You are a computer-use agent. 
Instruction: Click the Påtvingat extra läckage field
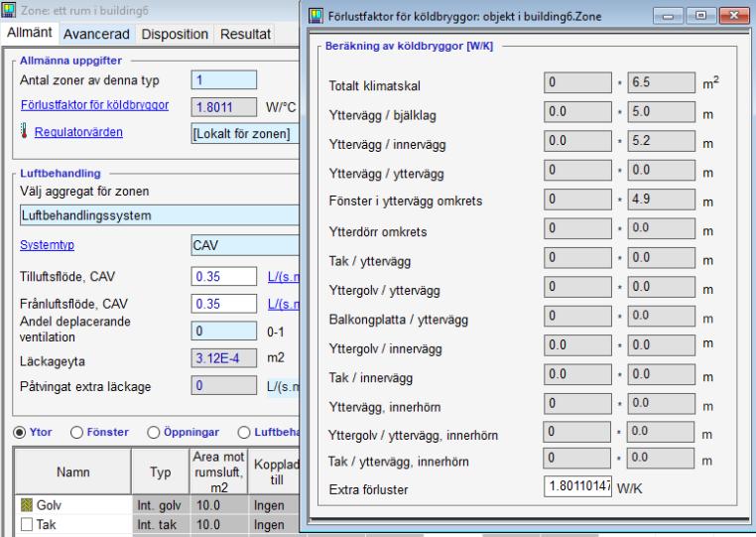[223, 385]
